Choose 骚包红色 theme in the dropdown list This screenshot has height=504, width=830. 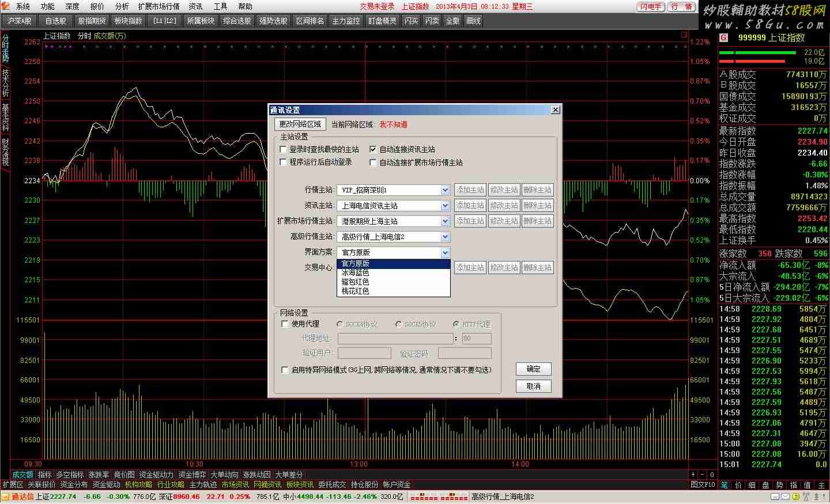[394, 282]
